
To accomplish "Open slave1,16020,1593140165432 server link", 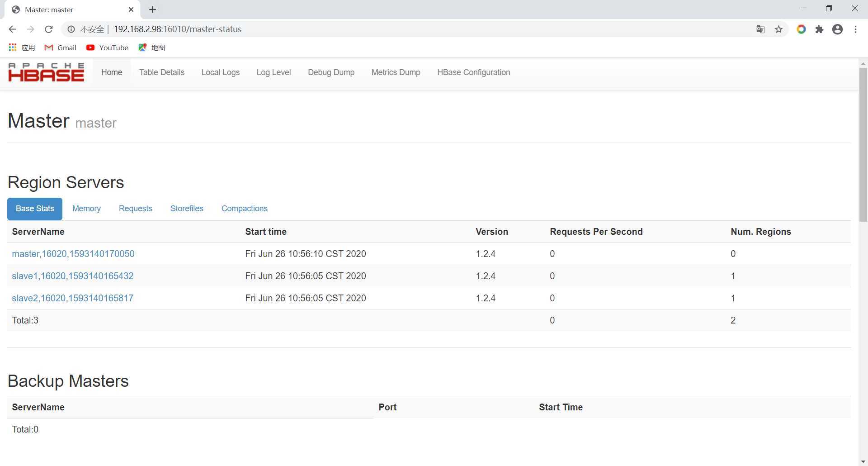I will click(73, 276).
